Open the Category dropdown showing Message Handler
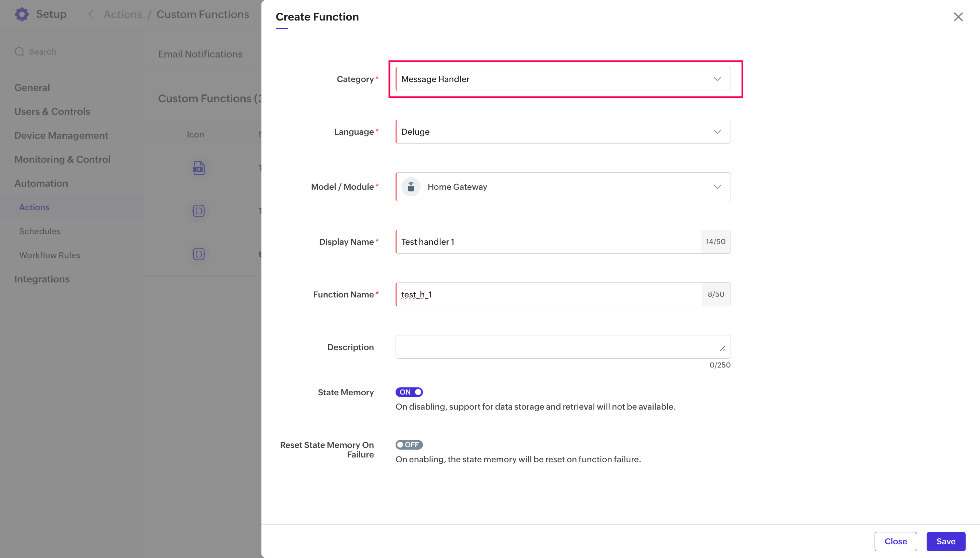This screenshot has height=558, width=980. [x=563, y=79]
